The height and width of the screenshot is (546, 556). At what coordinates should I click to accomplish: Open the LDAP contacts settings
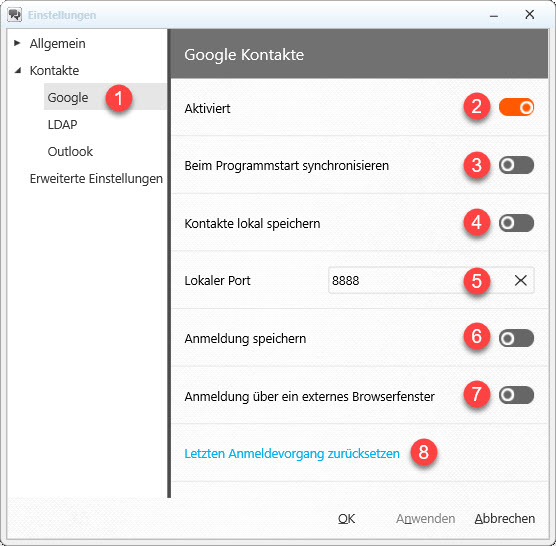tap(62, 124)
